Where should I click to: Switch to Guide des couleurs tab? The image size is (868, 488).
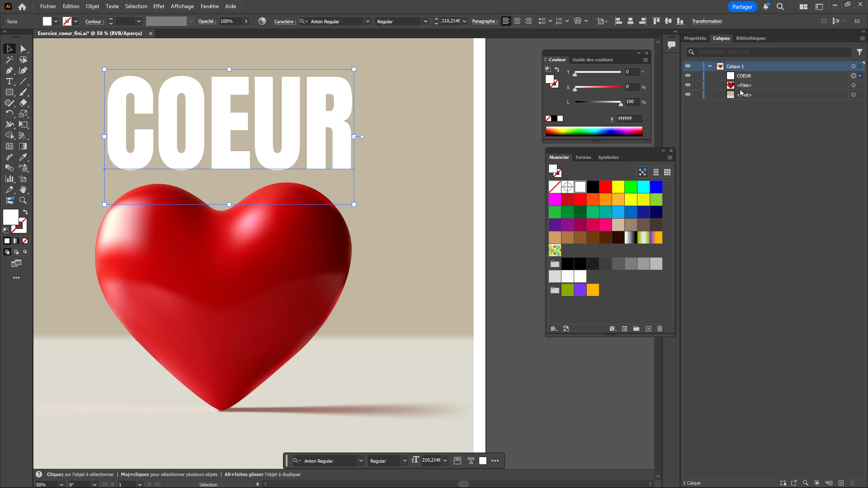click(592, 60)
